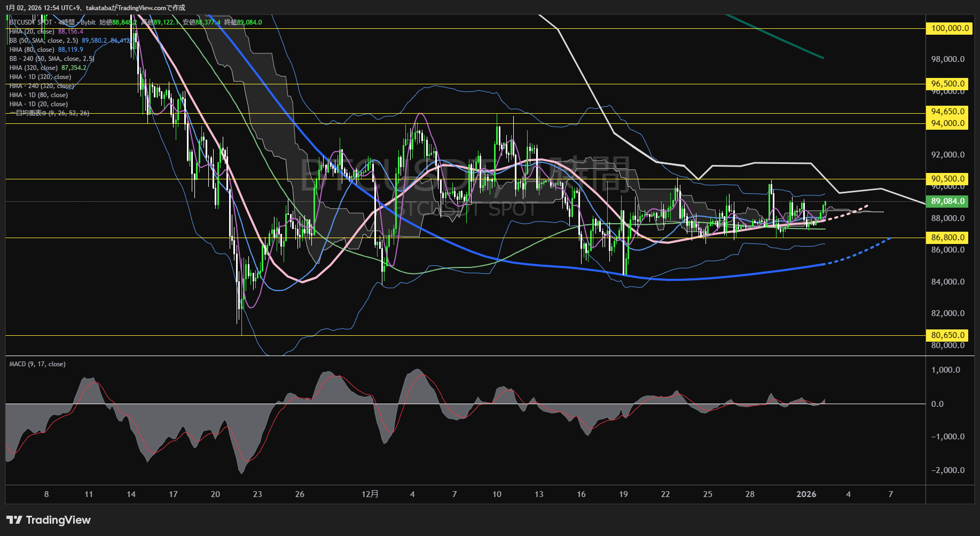980x536 pixels.
Task: Click the TradingView.com creation caption at top
Action: 95,7
